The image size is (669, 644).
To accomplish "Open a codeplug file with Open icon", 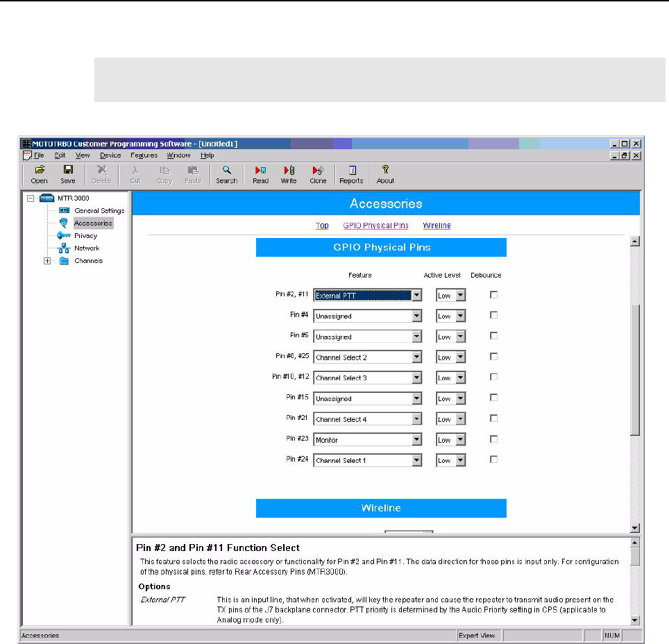I will pyautogui.click(x=40, y=175).
